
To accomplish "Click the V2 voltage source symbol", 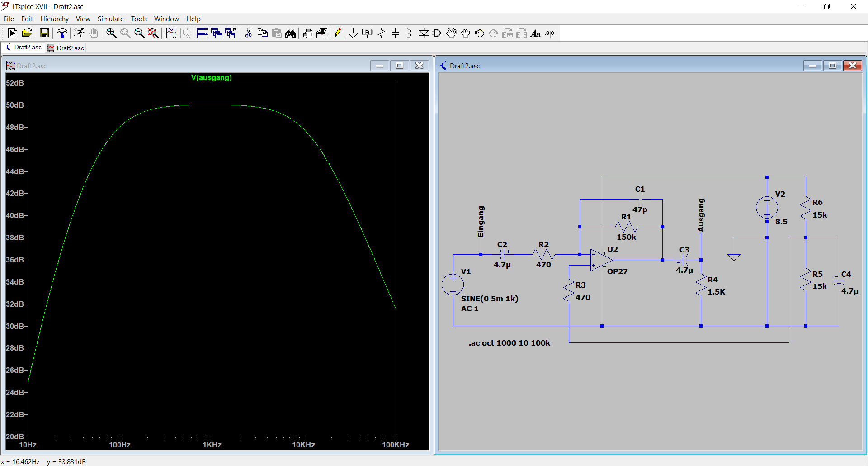I will (x=767, y=208).
